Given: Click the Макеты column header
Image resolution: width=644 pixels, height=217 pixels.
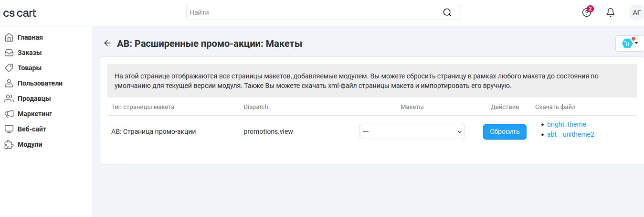Looking at the screenshot, I should [412, 107].
